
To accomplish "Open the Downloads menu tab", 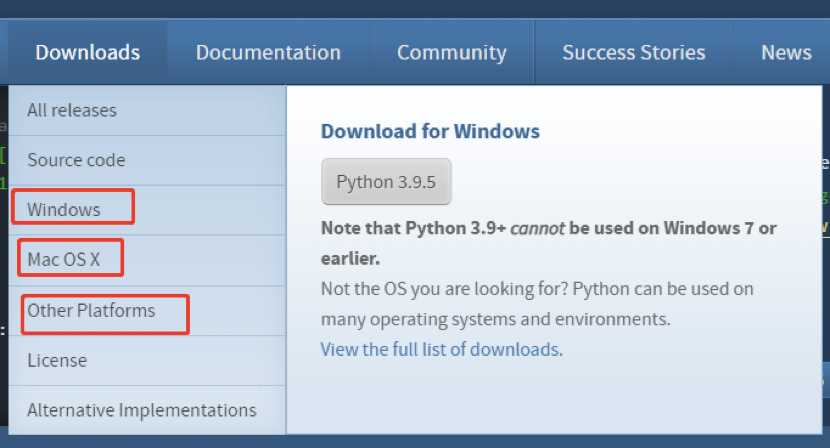I will pyautogui.click(x=88, y=52).
